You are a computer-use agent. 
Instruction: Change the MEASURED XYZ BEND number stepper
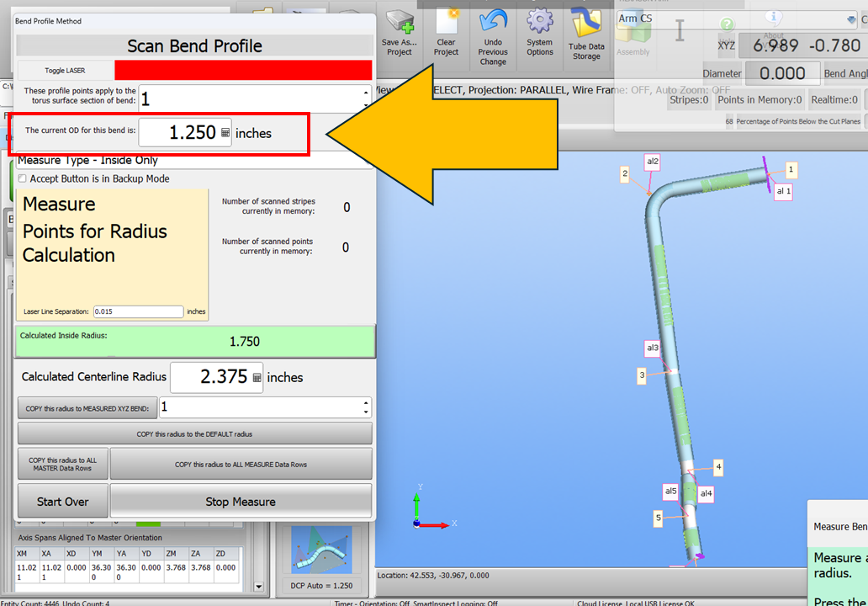(x=366, y=407)
